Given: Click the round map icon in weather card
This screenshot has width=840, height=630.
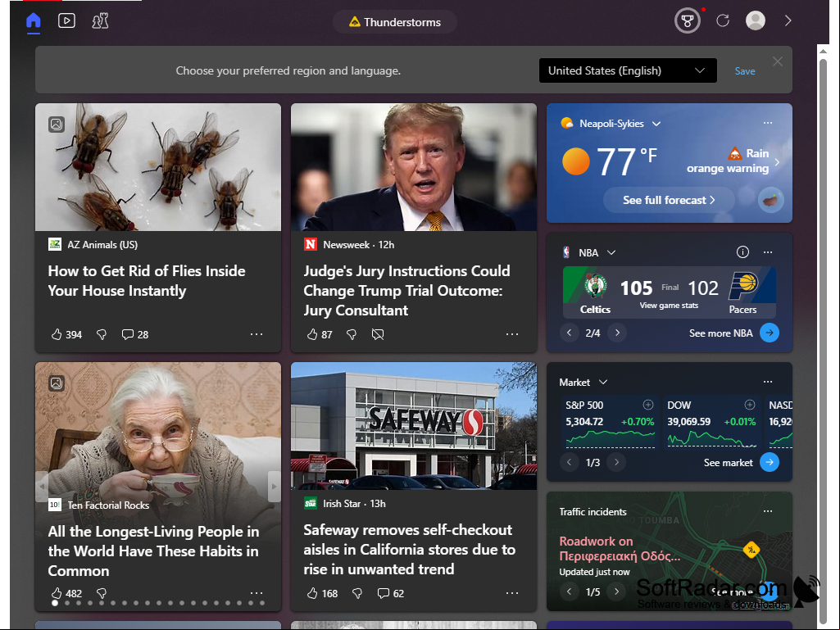Looking at the screenshot, I should pos(771,201).
